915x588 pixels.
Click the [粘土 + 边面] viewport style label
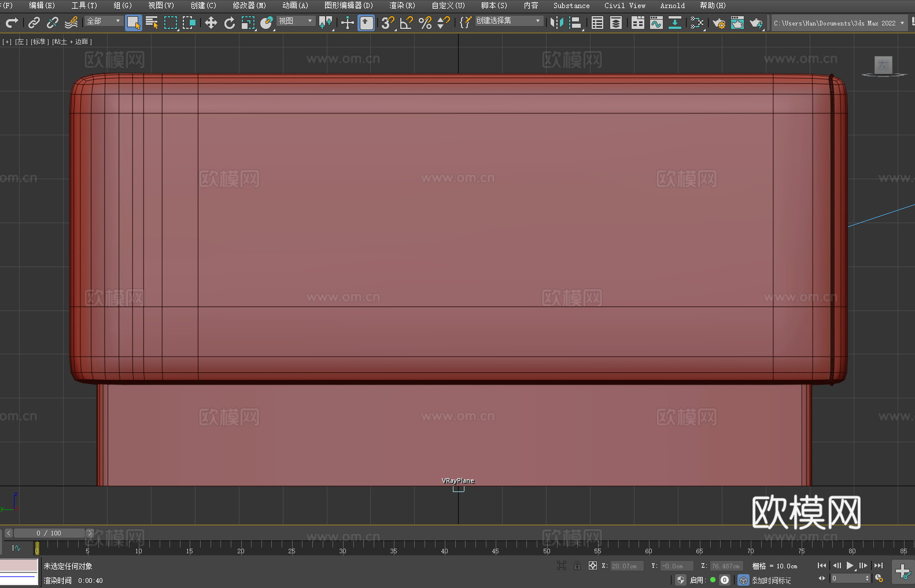point(72,42)
